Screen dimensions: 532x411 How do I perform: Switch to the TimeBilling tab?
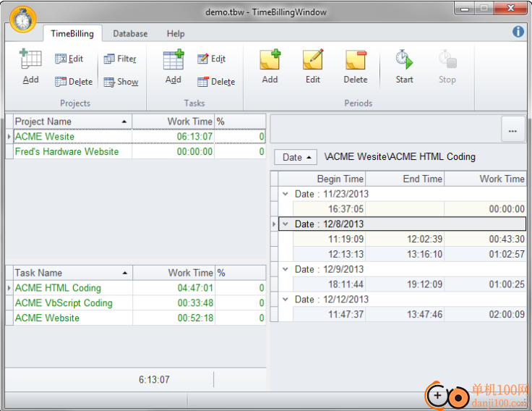[72, 33]
